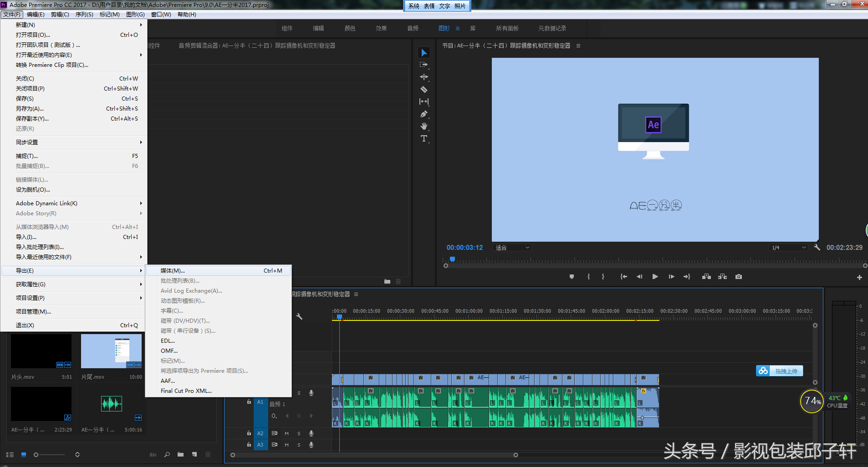Image resolution: width=868 pixels, height=467 pixels.
Task: Enable voice-over record on track A3
Action: [x=311, y=445]
